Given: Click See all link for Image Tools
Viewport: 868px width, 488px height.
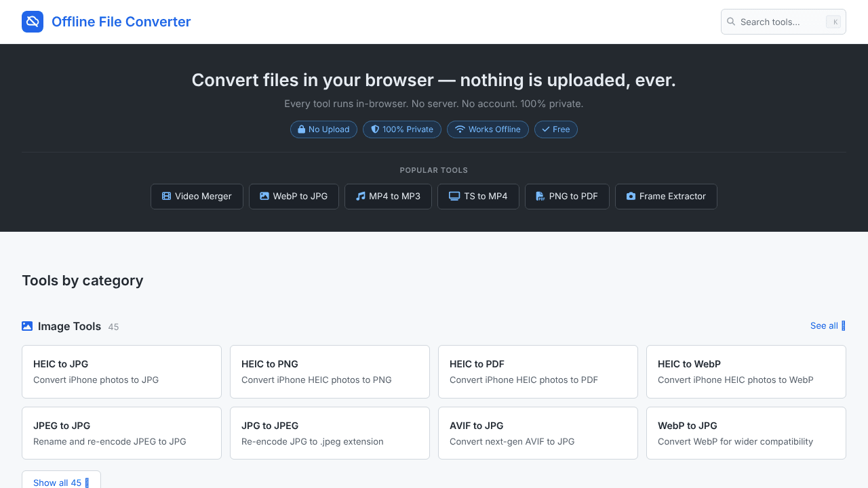Looking at the screenshot, I should pyautogui.click(x=828, y=326).
